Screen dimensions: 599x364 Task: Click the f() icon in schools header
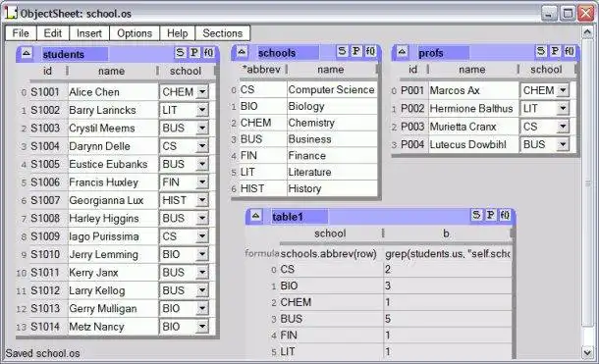pos(370,51)
